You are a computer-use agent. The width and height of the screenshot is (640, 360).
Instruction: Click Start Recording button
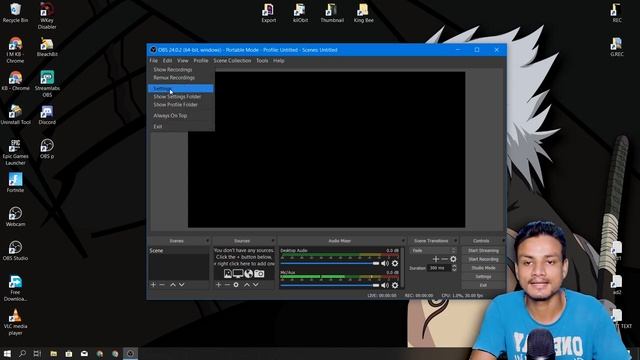[x=483, y=259]
